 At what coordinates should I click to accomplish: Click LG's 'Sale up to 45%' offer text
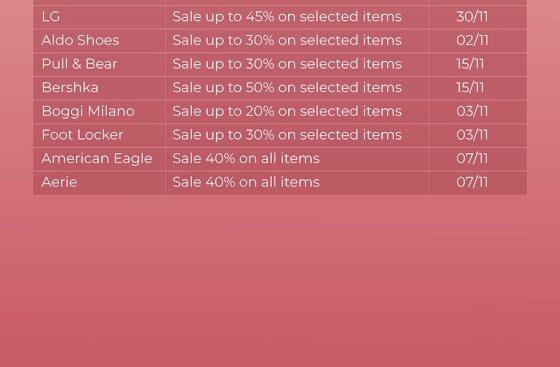(x=287, y=17)
